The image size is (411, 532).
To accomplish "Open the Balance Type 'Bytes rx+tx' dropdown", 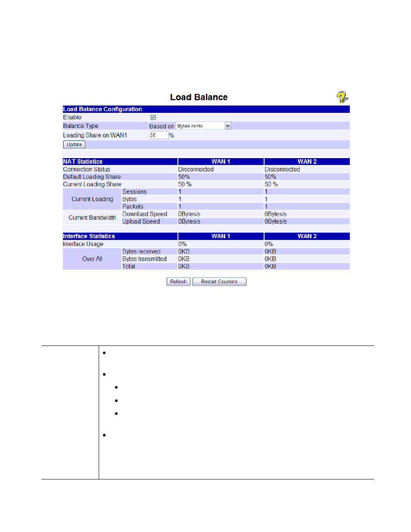I will (204, 126).
